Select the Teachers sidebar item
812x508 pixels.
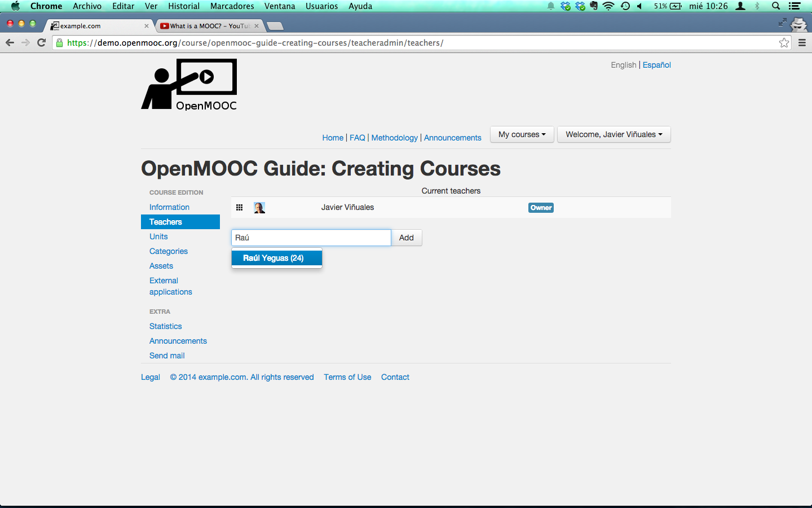180,222
